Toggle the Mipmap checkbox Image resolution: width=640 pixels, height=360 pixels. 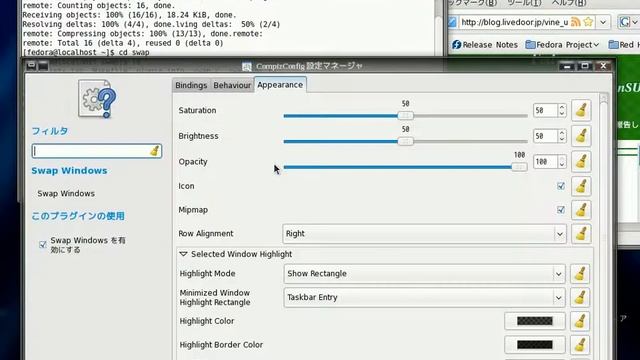561,210
